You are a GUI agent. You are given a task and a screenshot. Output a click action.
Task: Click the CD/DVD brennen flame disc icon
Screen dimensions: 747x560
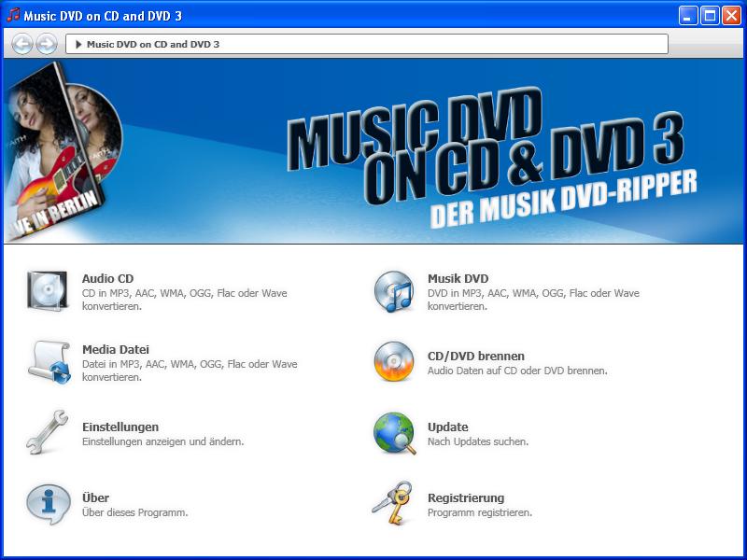pos(393,362)
